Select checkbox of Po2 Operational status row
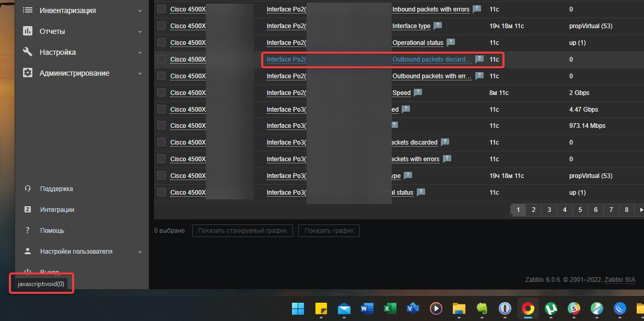Image resolution: width=644 pixels, height=321 pixels. [x=161, y=43]
